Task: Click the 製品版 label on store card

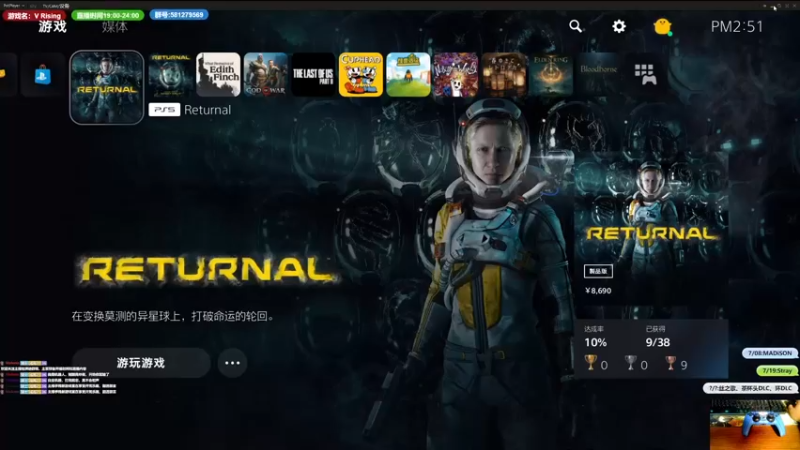Action: tap(598, 271)
